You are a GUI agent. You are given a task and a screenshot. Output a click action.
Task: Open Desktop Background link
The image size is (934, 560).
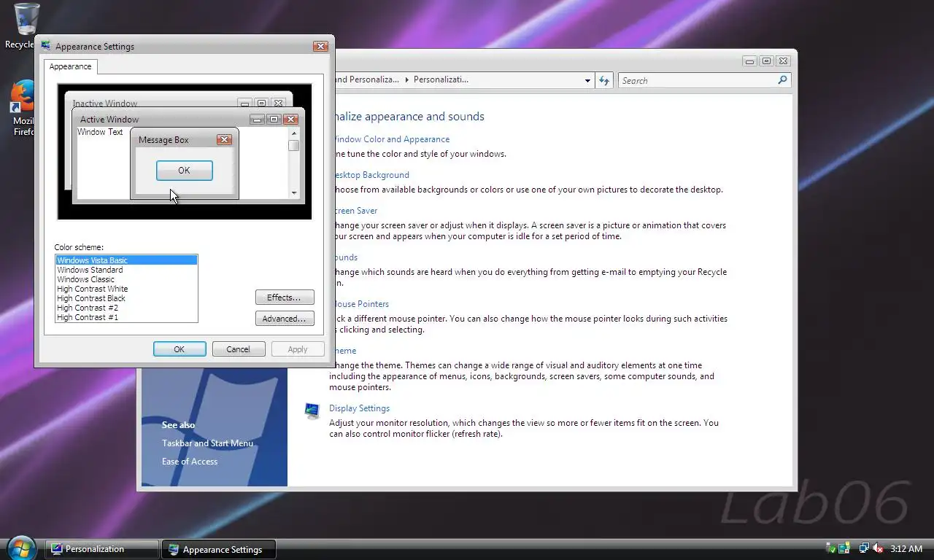click(372, 175)
